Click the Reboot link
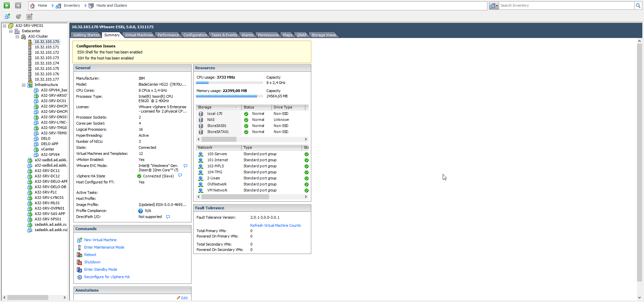The height and width of the screenshot is (302, 644). click(90, 255)
